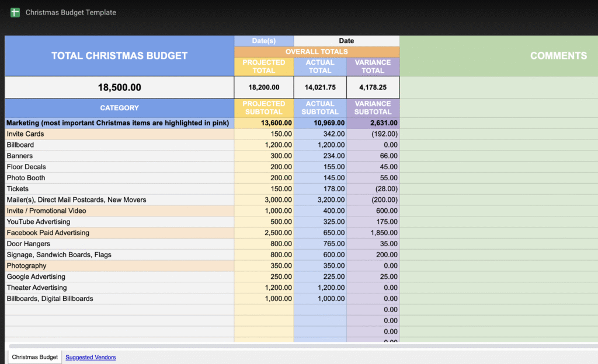Click the PROJECTED SUBTOTAL column header

point(264,108)
